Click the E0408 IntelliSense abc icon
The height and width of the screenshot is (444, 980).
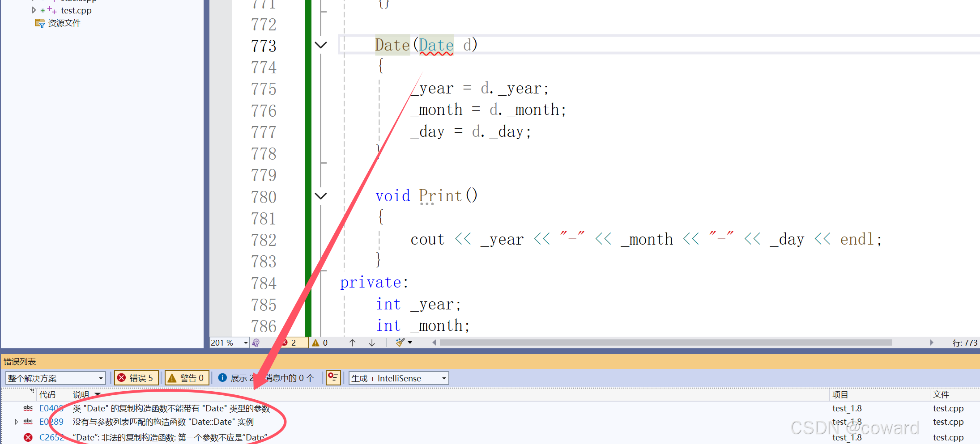click(x=28, y=408)
